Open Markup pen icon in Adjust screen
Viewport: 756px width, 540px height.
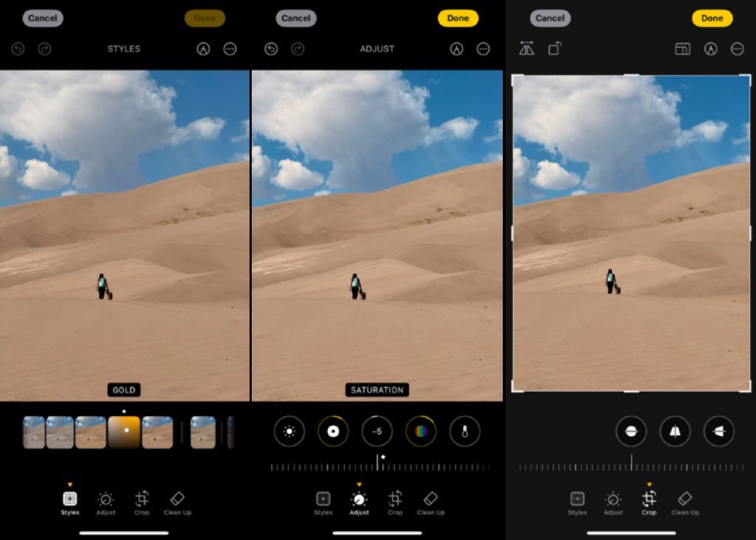point(456,49)
